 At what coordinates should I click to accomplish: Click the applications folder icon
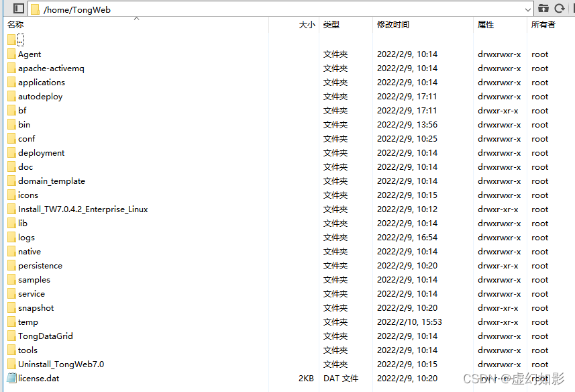[11, 82]
